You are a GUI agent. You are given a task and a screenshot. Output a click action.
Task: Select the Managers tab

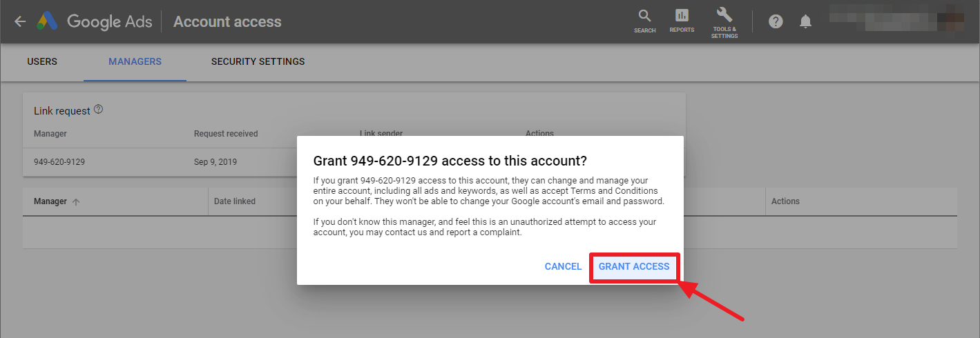pos(135,61)
